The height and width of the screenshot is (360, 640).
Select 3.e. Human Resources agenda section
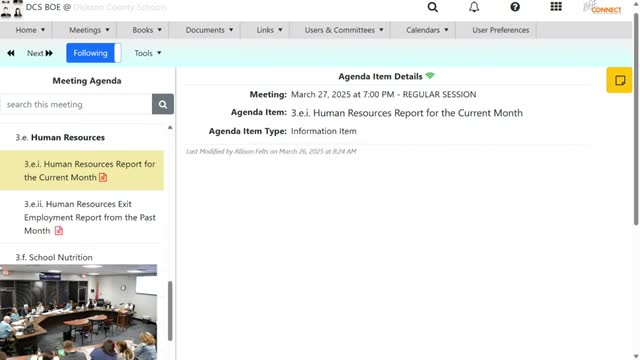[60, 138]
